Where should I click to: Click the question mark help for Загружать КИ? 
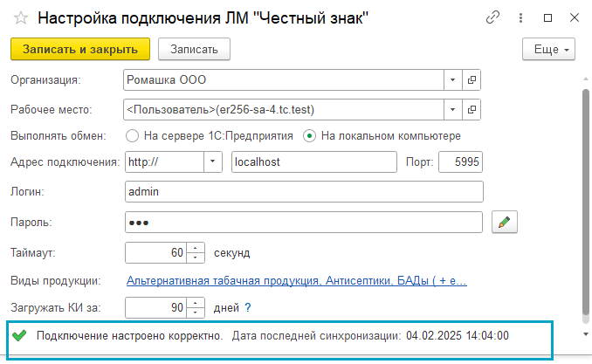[x=247, y=307]
